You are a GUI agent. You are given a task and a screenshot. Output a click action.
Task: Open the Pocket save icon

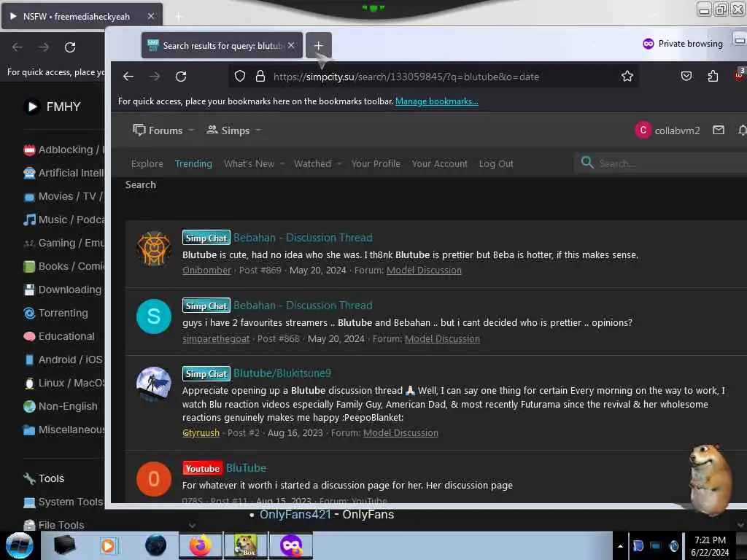686,76
